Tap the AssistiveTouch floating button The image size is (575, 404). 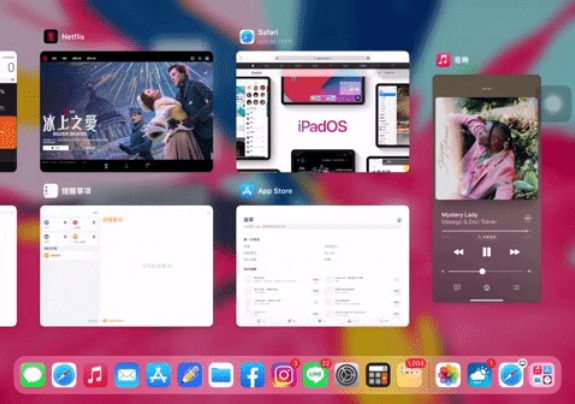(553, 104)
